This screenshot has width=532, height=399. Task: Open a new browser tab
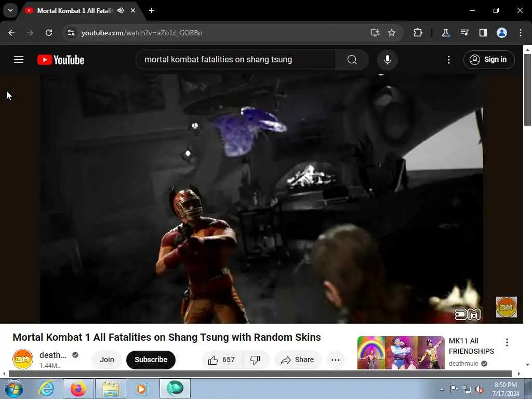click(152, 10)
